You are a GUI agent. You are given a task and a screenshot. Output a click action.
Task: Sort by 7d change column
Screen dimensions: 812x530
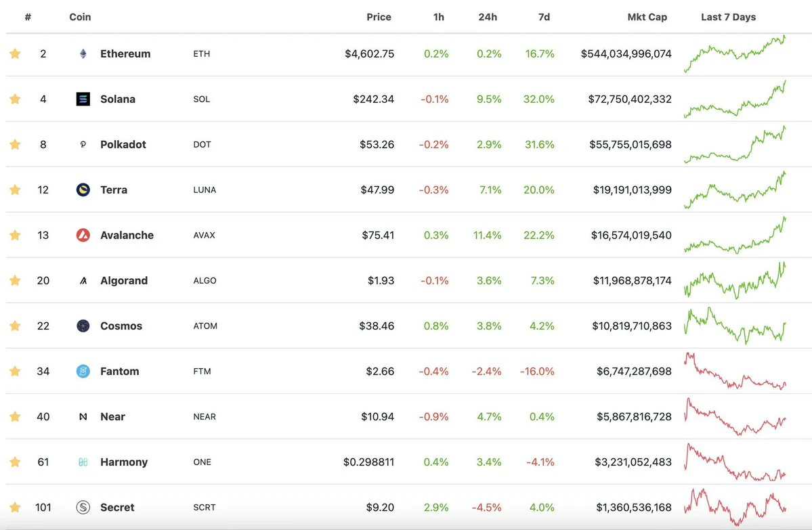tap(544, 17)
